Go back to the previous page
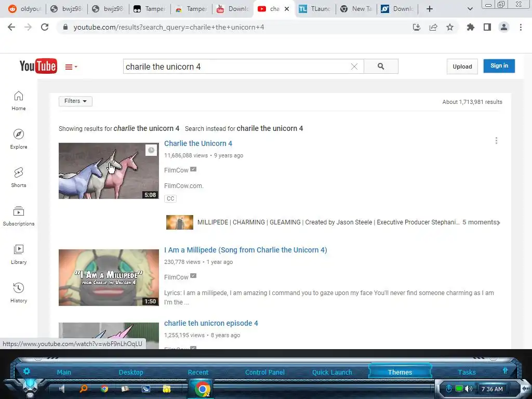The width and height of the screenshot is (532, 399). point(11,27)
